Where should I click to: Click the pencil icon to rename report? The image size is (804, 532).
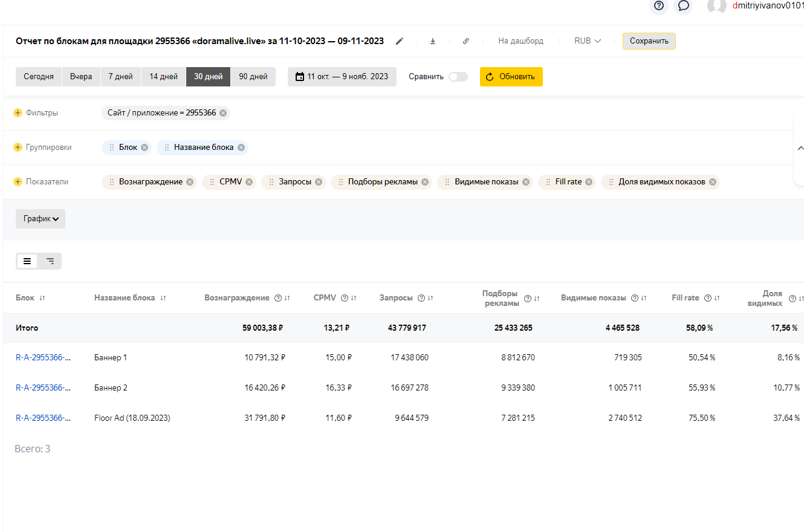[x=399, y=41]
